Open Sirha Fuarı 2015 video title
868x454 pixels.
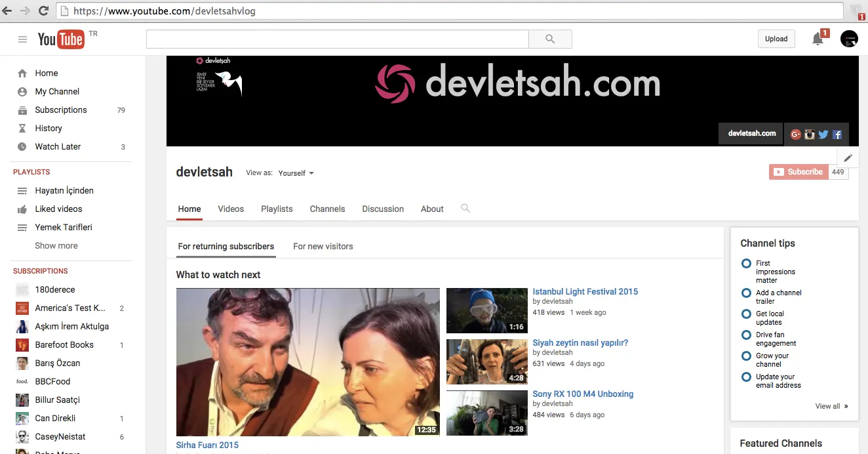click(x=207, y=445)
